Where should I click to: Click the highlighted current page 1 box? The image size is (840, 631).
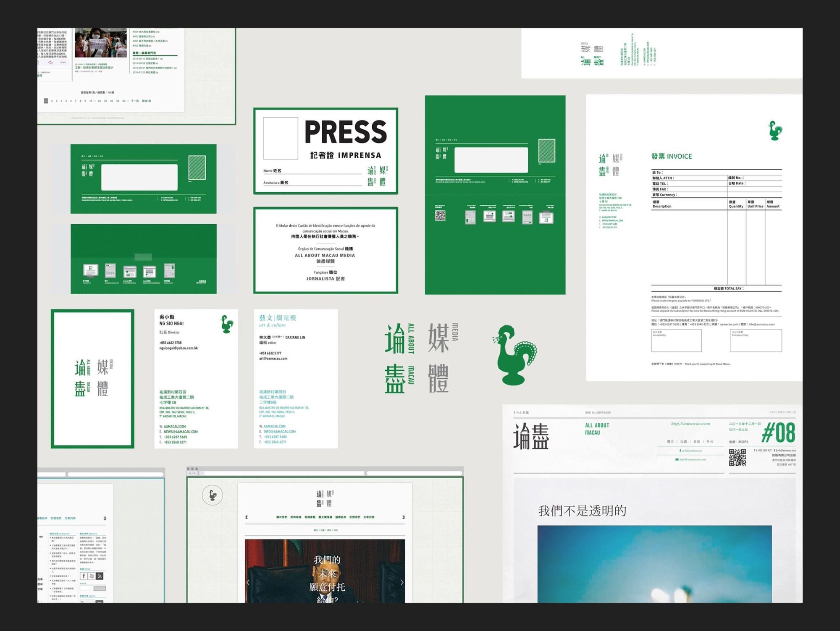point(46,101)
